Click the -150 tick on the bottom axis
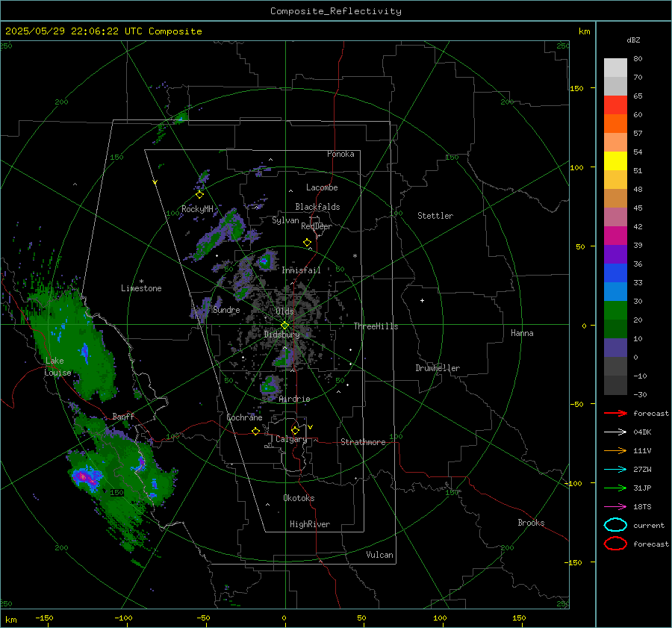672x628 pixels. (45, 618)
